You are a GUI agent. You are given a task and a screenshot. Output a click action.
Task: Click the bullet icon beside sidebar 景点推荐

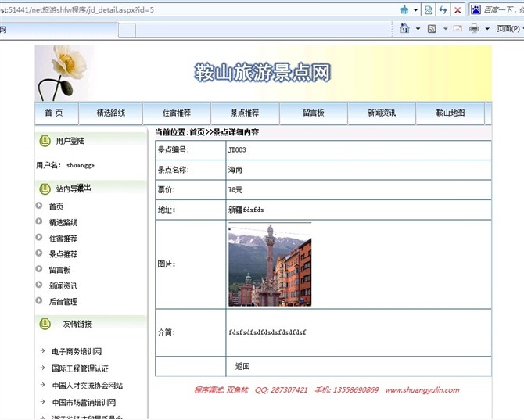[39, 253]
